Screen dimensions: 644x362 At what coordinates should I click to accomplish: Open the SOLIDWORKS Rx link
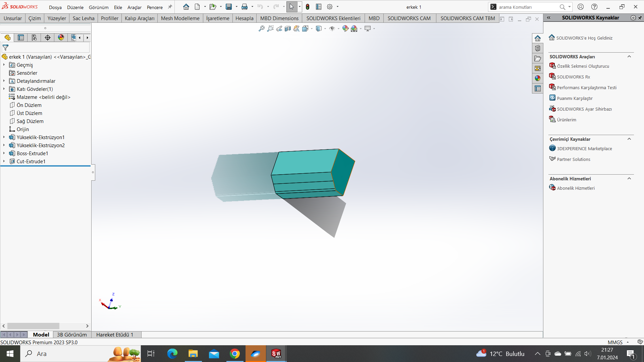573,77
